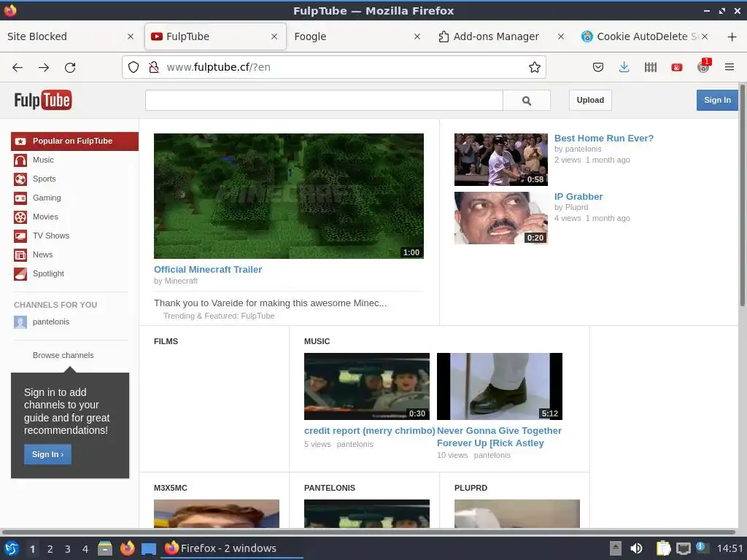The height and width of the screenshot is (560, 747).
Task: Open Never Gonna Give Together Forever Up link
Action: coord(499,437)
